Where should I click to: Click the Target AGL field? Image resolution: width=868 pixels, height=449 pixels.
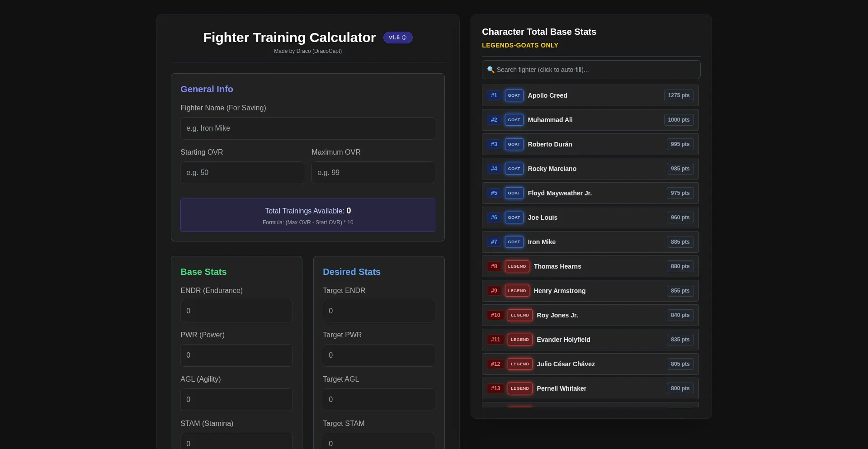coord(379,400)
